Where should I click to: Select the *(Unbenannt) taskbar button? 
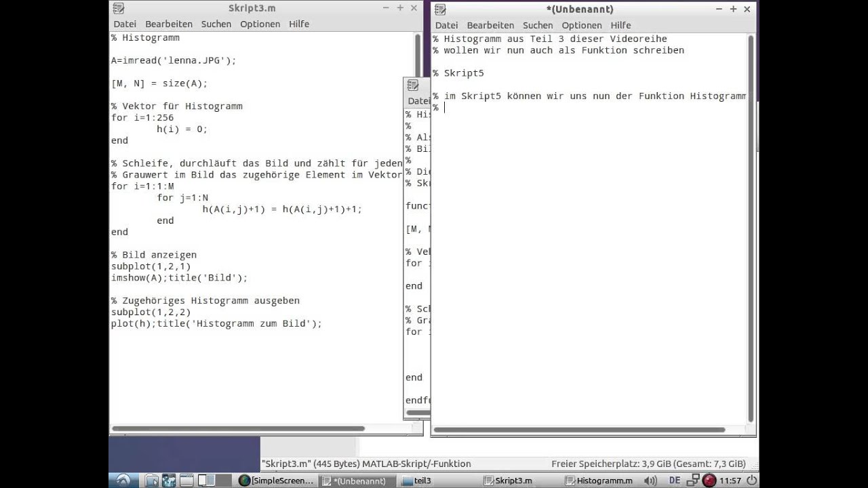[357, 481]
